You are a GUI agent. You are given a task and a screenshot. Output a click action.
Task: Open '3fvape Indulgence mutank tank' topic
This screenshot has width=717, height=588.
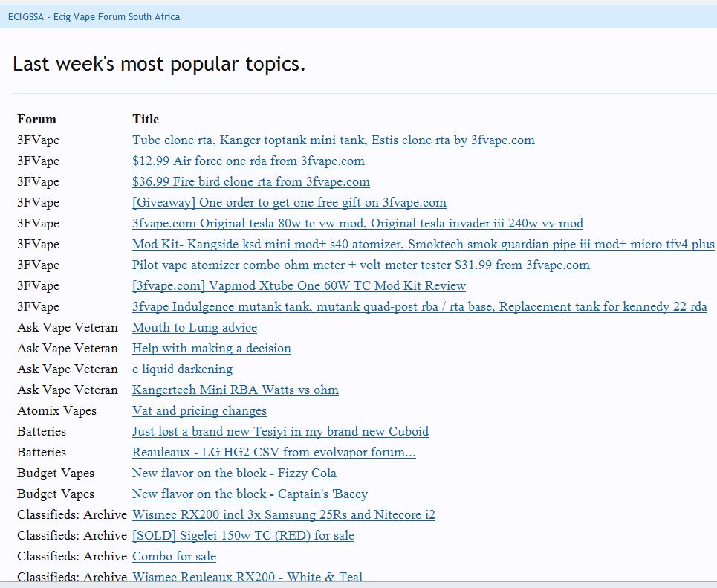pos(420,306)
